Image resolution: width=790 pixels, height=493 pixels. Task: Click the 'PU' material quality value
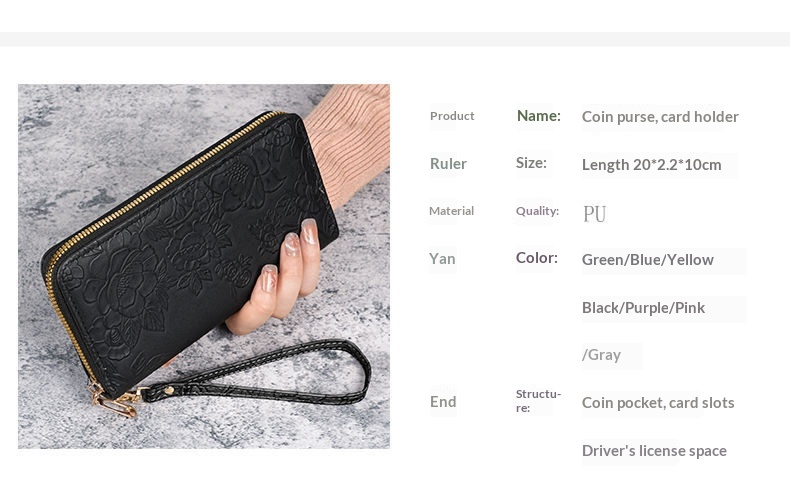click(595, 214)
